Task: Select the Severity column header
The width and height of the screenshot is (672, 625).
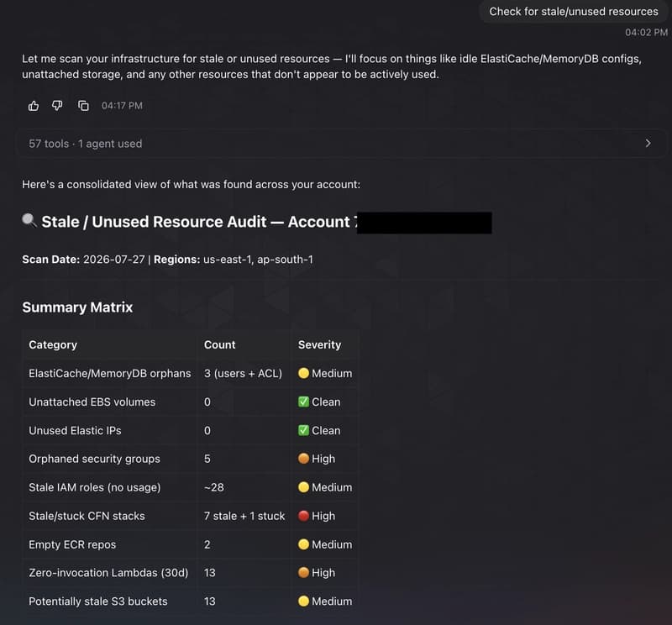Action: click(320, 344)
